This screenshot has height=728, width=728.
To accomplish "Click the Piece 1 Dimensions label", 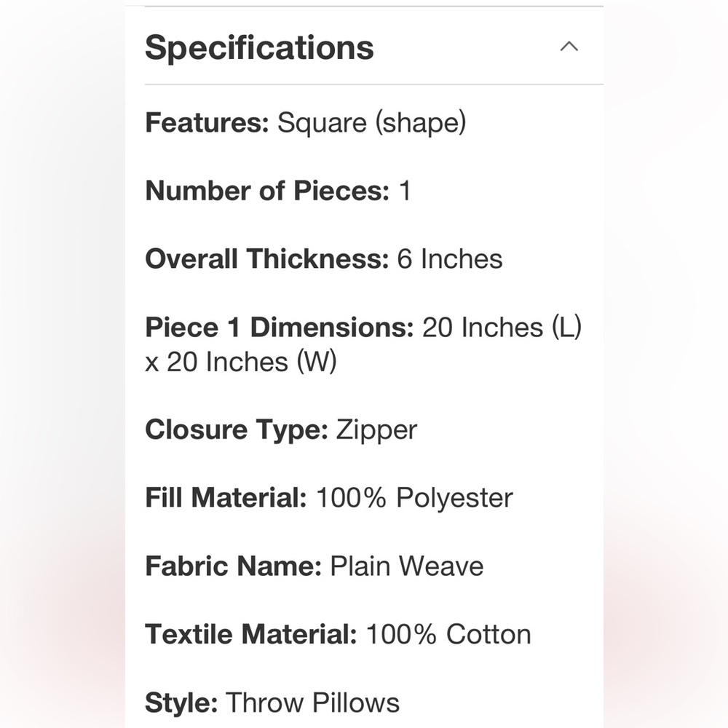I will (x=280, y=328).
